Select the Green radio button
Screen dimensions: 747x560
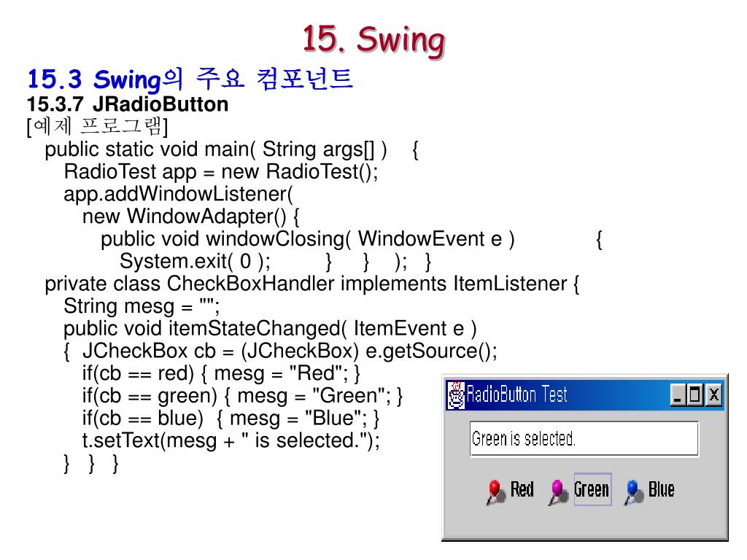pos(580,489)
